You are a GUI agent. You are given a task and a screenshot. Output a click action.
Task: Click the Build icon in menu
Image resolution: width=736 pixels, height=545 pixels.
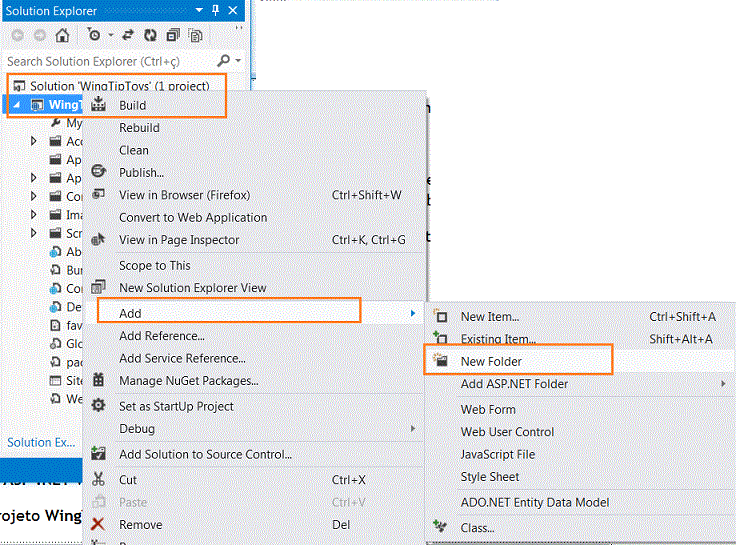[98, 104]
